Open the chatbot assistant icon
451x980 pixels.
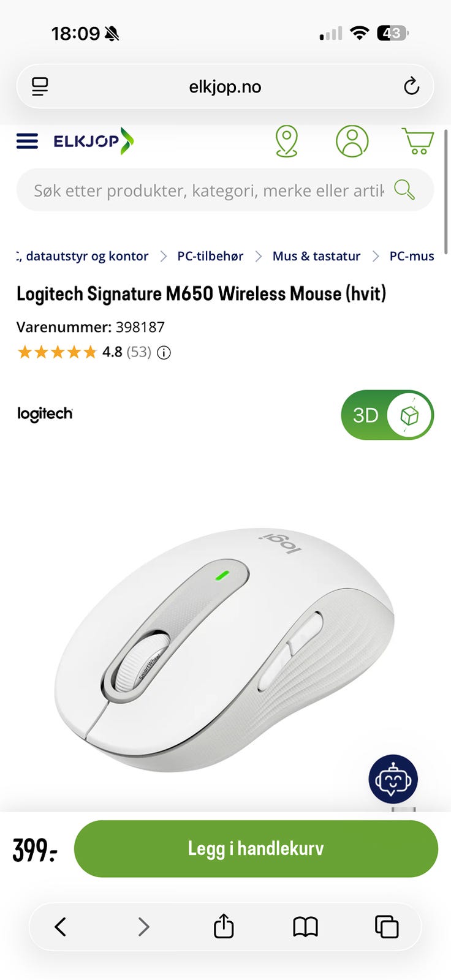[393, 779]
